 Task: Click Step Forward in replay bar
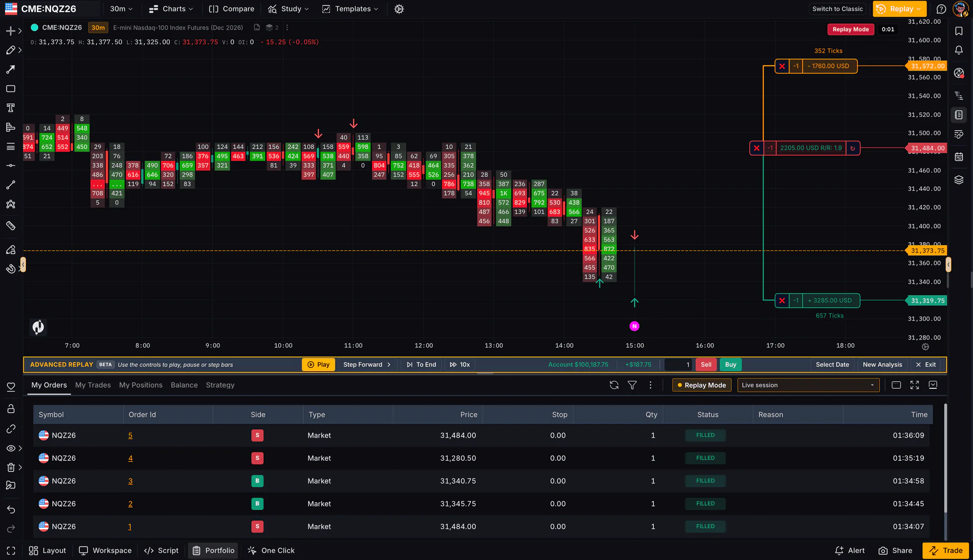coord(367,365)
